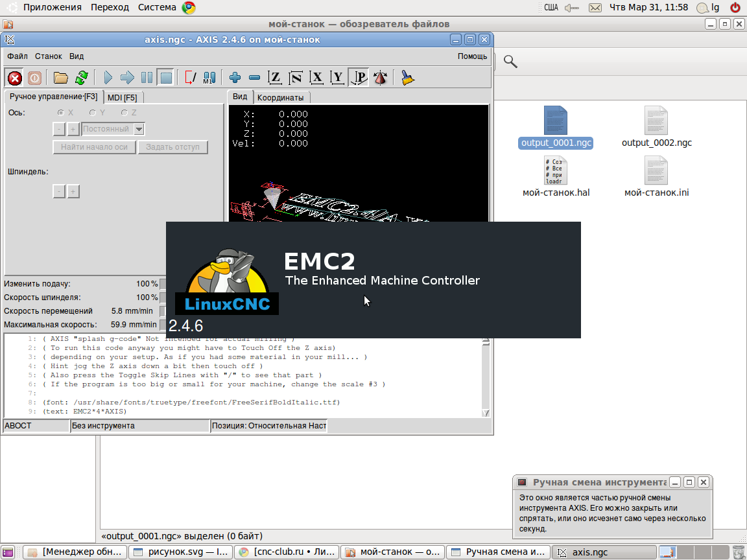Image resolution: width=747 pixels, height=560 pixels.
Task: Click show desktop icon in the bottom panel
Action: tap(8, 552)
